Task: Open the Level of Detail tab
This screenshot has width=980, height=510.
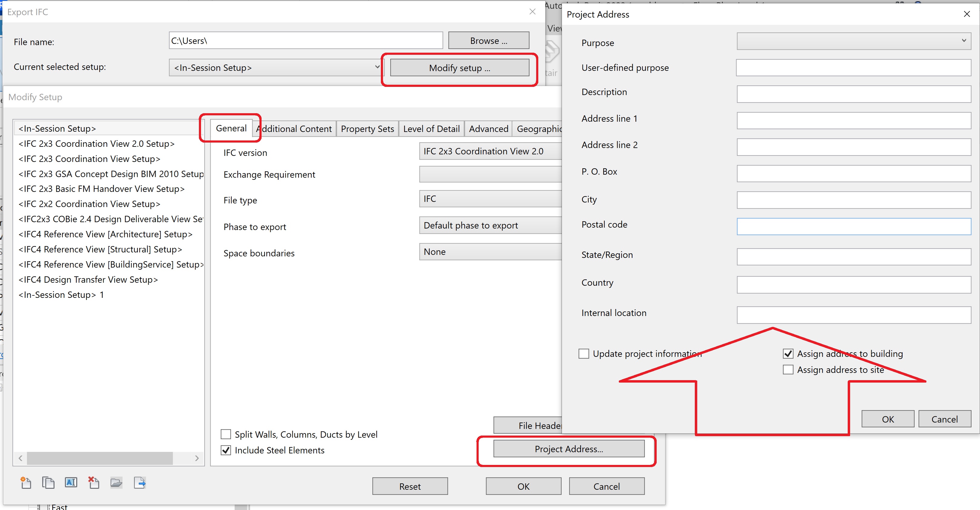Action: [x=431, y=129]
